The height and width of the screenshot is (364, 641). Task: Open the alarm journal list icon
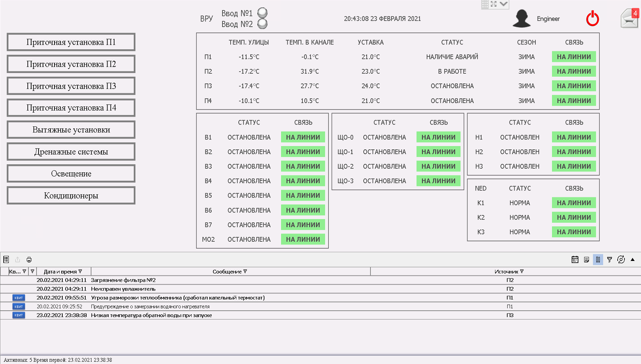tap(6, 259)
